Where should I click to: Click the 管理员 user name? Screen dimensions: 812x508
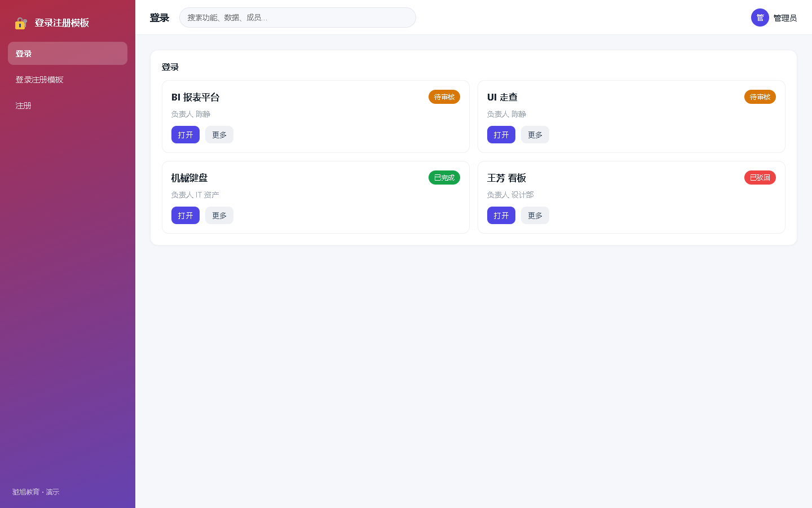[785, 18]
